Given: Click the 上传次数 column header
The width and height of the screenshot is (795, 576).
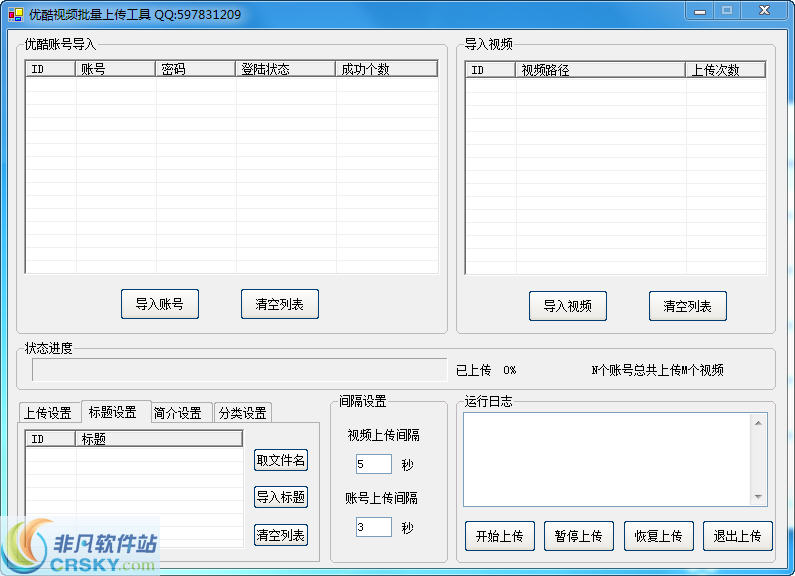Looking at the screenshot, I should [x=726, y=70].
